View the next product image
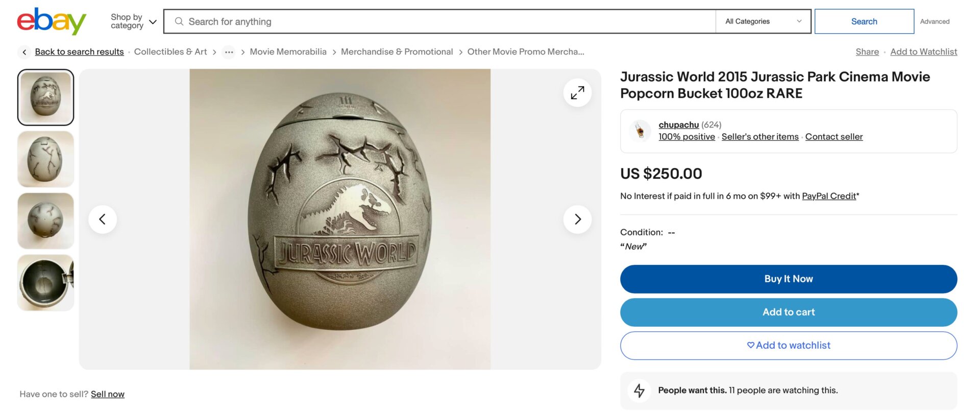980x411 pixels. pyautogui.click(x=577, y=219)
